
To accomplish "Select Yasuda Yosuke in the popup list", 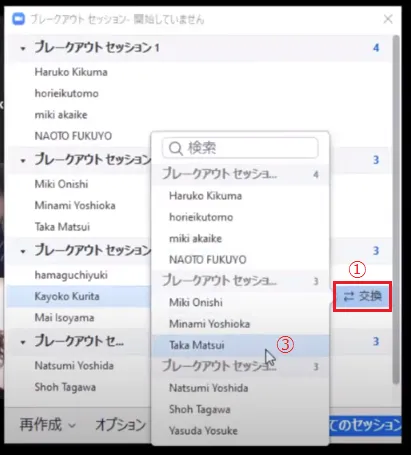I will (240, 431).
